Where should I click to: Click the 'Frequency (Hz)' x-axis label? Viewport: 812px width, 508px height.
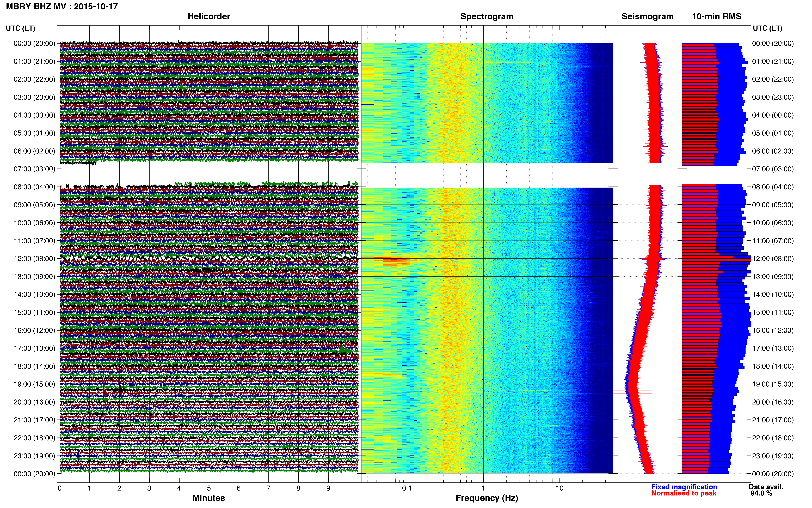(x=487, y=498)
